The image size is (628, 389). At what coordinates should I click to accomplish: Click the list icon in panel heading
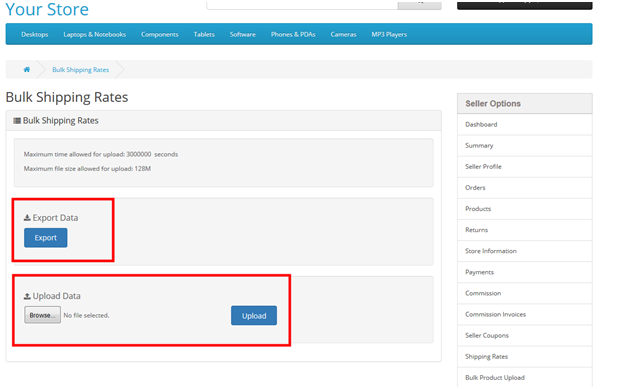coord(17,121)
